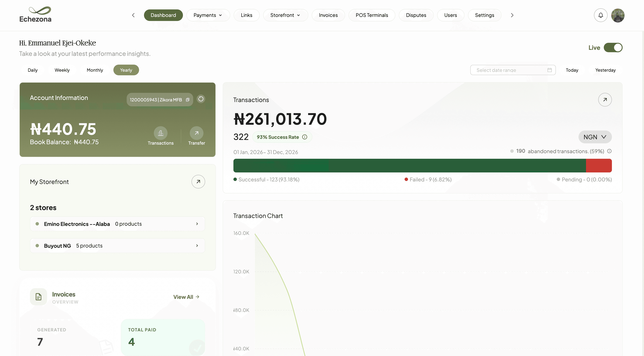644x356 pixels.
Task: Expand the Storefront navigation menu
Action: (285, 15)
